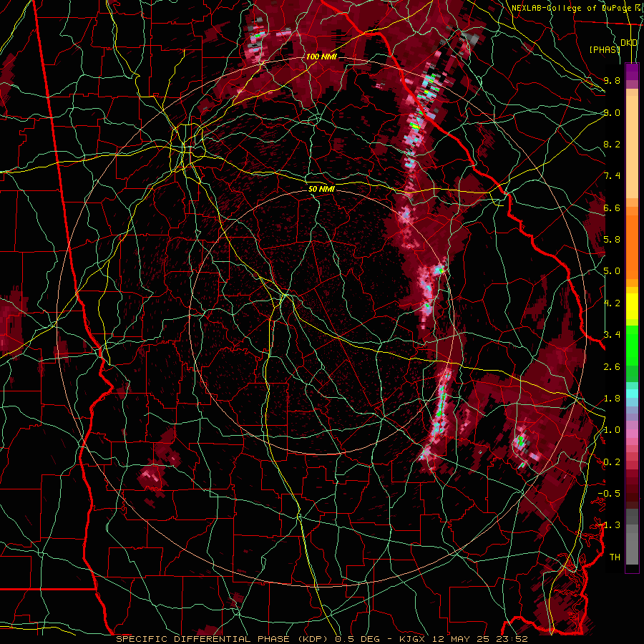
Task: Click the 9.0 scale value
Action: [x=612, y=112]
